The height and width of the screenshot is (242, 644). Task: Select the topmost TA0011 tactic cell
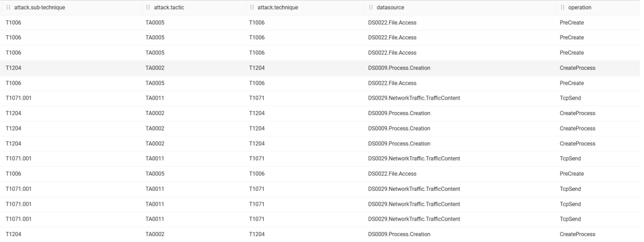click(155, 98)
